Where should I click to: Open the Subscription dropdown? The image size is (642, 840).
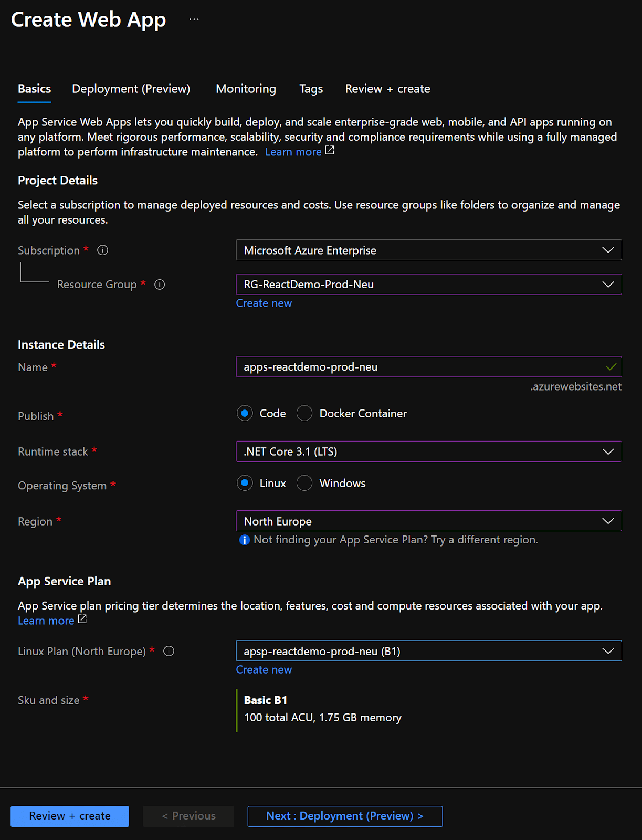(428, 250)
